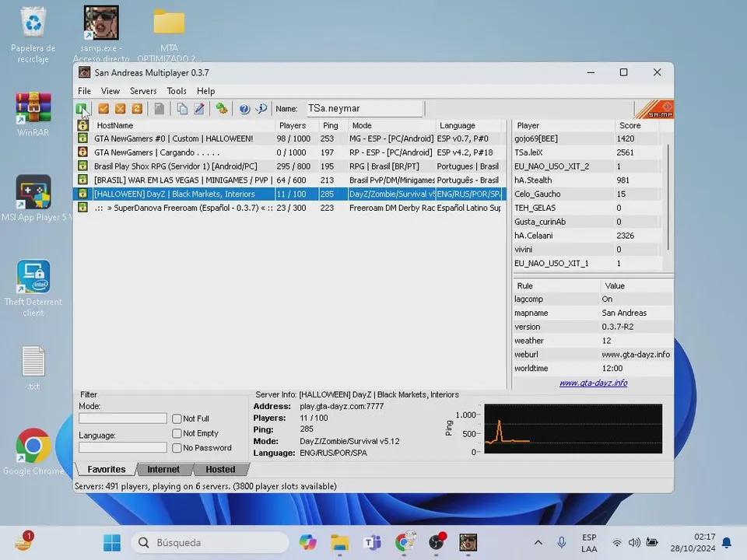Select the worldtime rule row

[593, 368]
